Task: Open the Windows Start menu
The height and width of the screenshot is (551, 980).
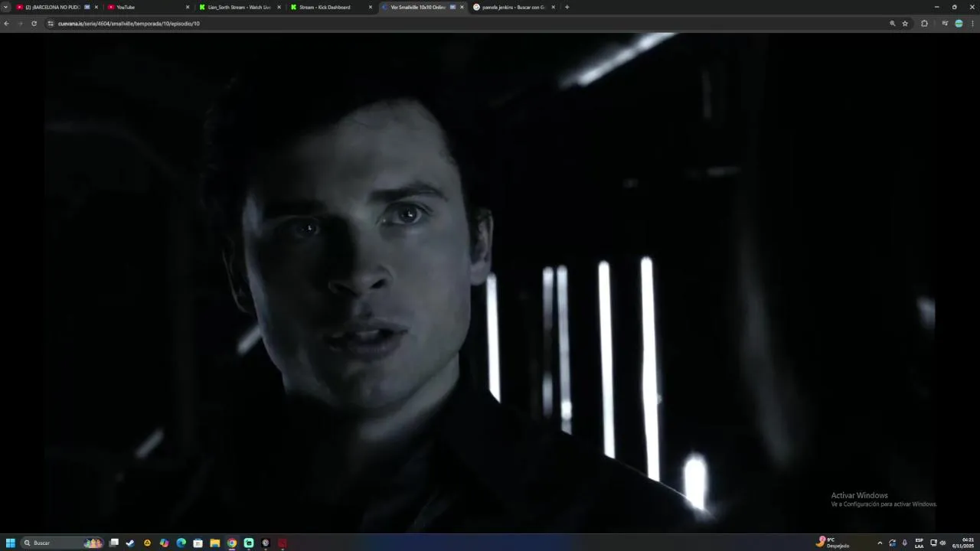Action: tap(11, 543)
